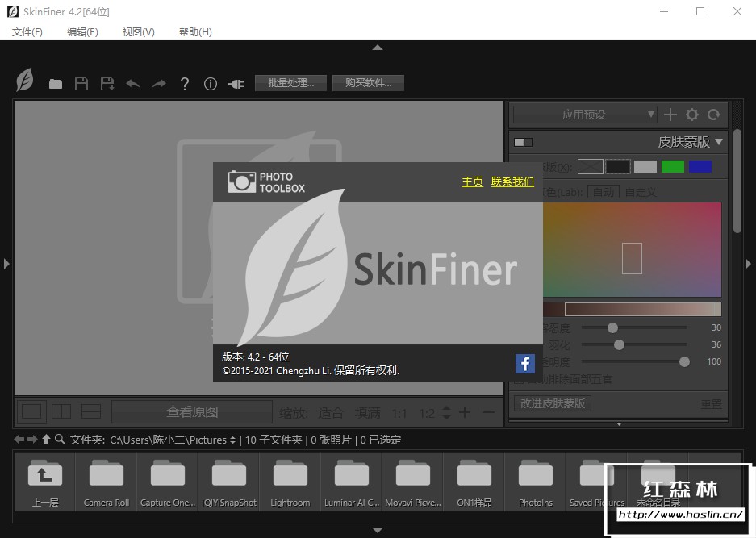
Task: Collapse the 皮肤蒙版 panel with its triangle
Action: click(719, 142)
